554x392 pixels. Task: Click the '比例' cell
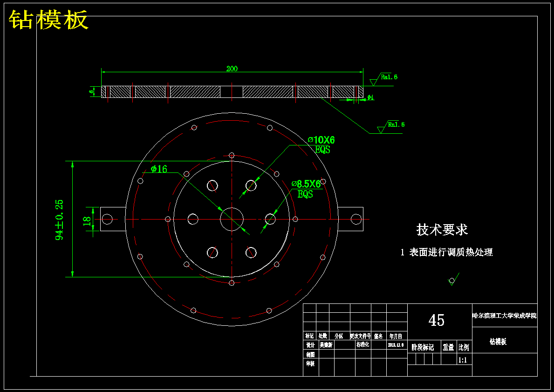pyautogui.click(x=464, y=347)
